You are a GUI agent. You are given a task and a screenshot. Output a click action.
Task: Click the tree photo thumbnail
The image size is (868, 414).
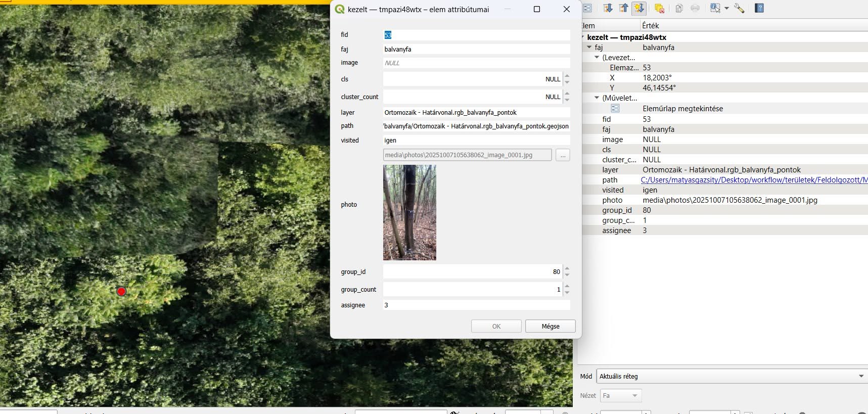click(409, 212)
